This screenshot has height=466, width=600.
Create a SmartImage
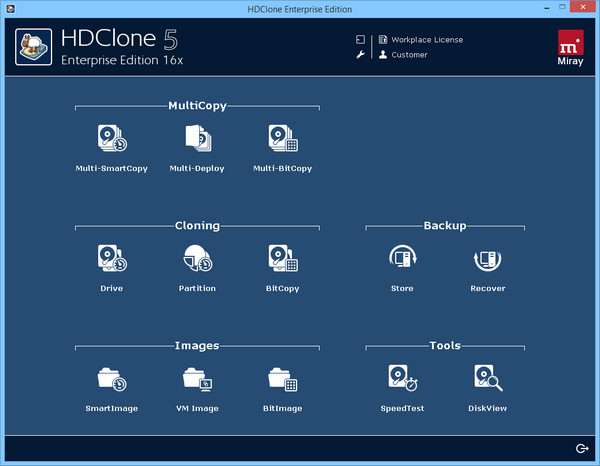point(112,380)
